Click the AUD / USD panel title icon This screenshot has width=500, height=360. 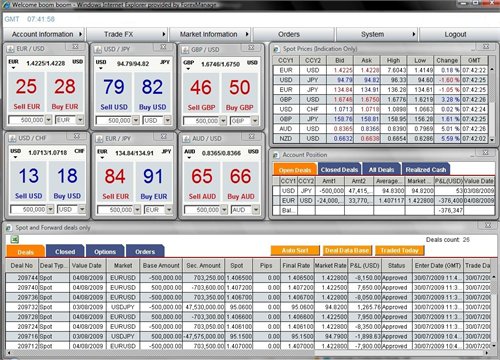(186, 139)
